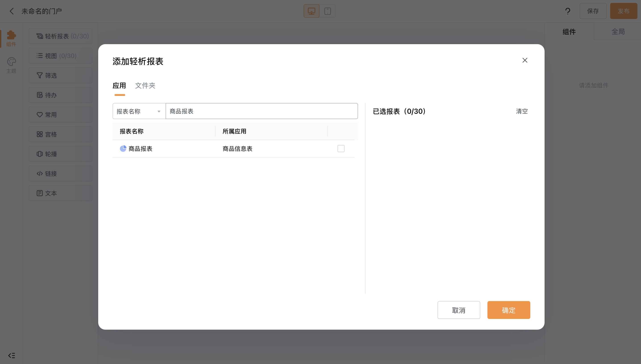This screenshot has height=364, width=641.
Task: Focus the search field containing 商品报表
Action: coord(262,111)
